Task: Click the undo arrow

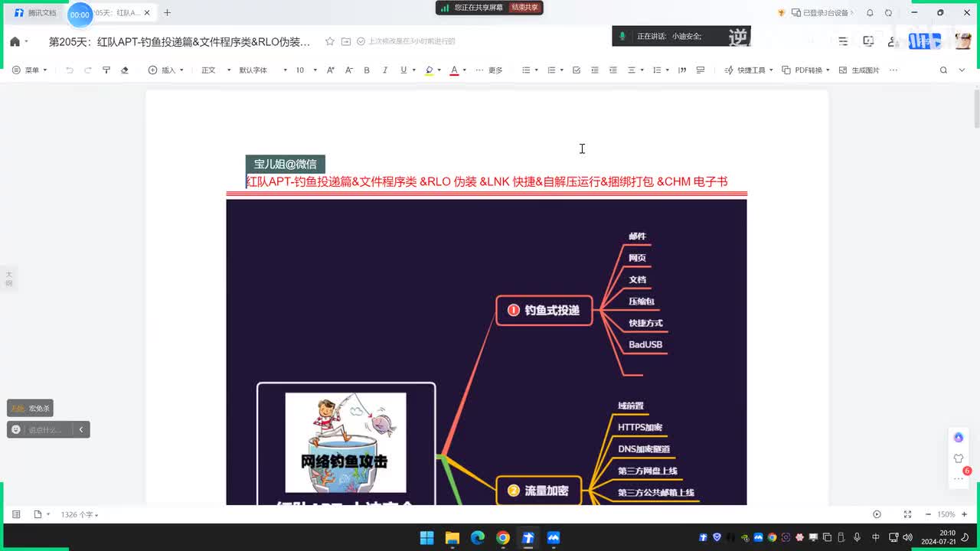Action: [70, 70]
